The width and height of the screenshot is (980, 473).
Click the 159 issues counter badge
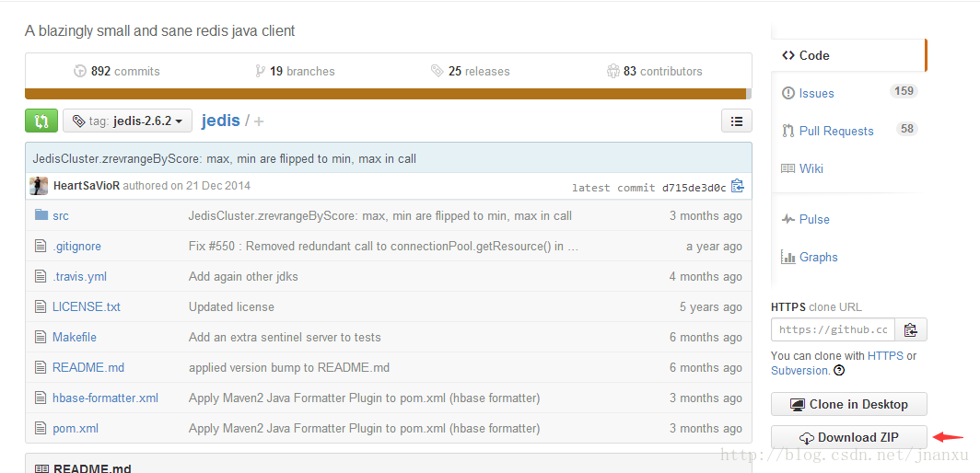[x=904, y=91]
